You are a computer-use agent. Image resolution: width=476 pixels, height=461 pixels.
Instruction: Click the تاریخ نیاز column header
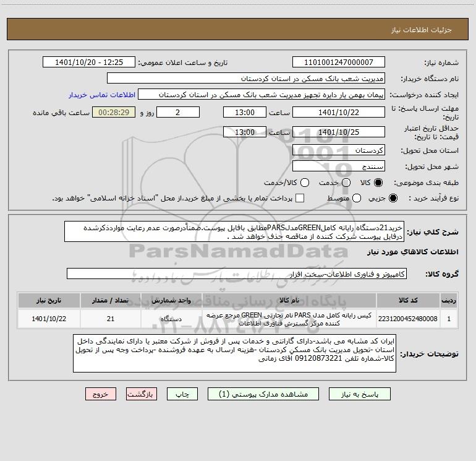[49, 300]
